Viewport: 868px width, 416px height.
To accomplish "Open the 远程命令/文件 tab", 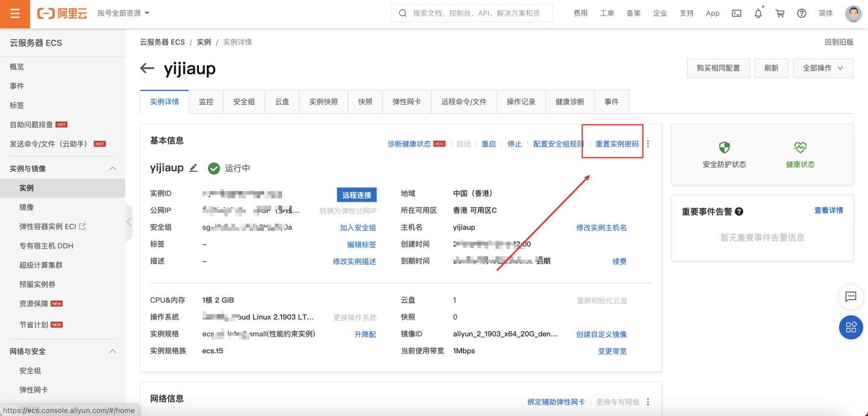I will pos(464,102).
